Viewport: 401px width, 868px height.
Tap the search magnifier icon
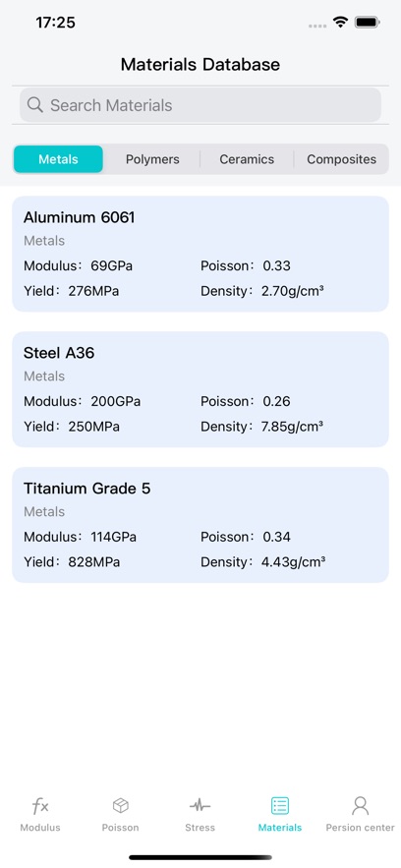pos(34,104)
